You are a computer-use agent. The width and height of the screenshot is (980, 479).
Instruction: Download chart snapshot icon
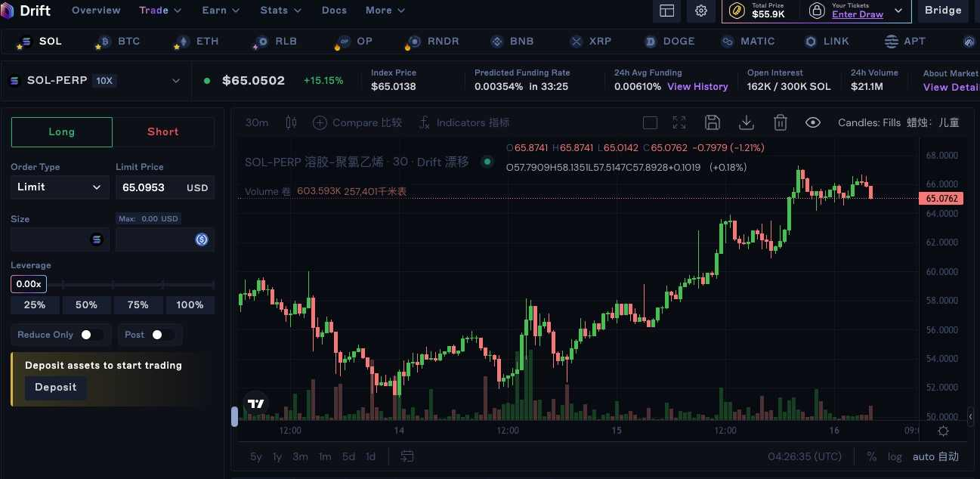click(x=747, y=122)
